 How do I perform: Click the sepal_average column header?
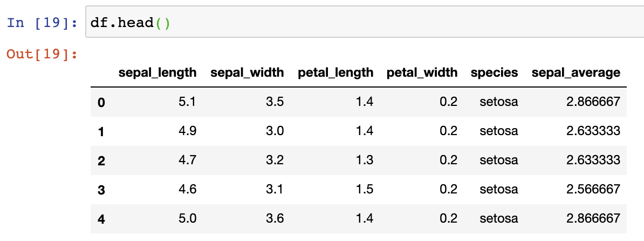point(576,72)
